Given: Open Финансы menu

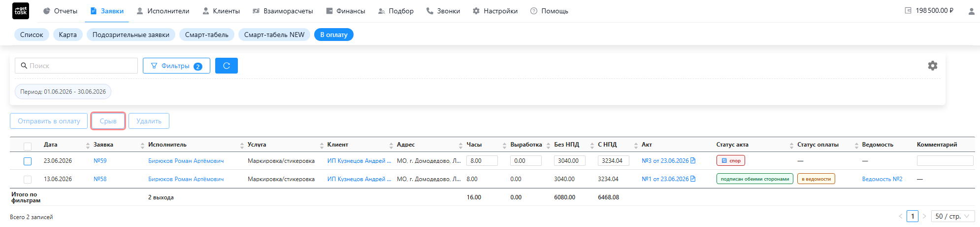Looking at the screenshot, I should point(345,11).
